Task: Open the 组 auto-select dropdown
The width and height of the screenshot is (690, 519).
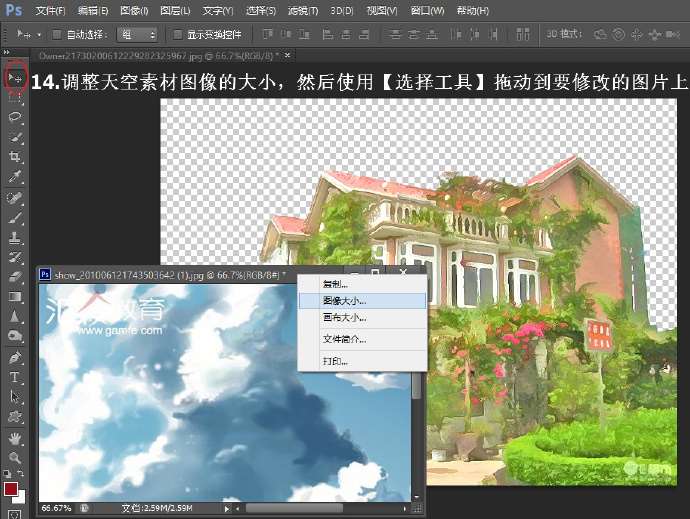Action: click(137, 34)
